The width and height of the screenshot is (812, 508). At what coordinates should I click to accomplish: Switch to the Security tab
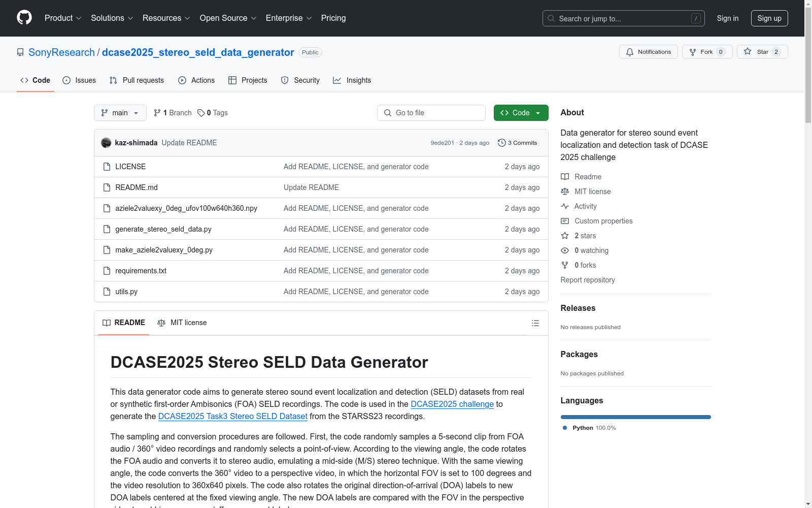(300, 80)
